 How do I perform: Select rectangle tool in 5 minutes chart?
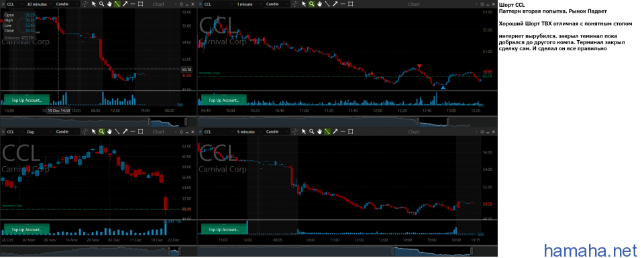pyautogui.click(x=350, y=131)
